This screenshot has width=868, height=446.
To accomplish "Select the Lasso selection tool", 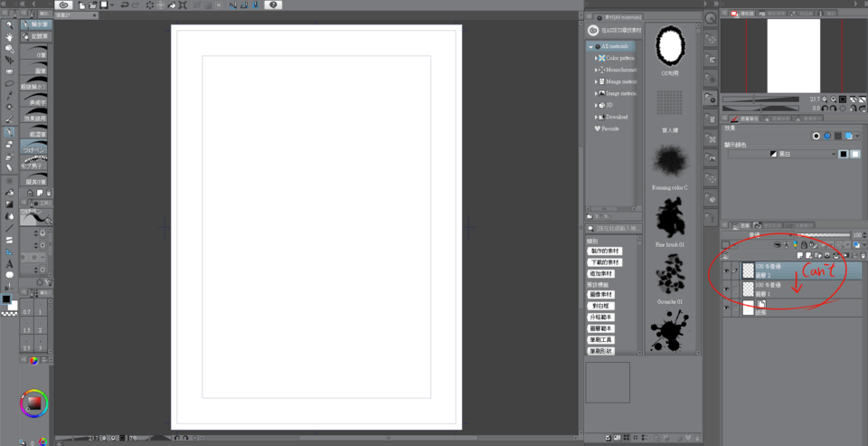I will tap(9, 83).
